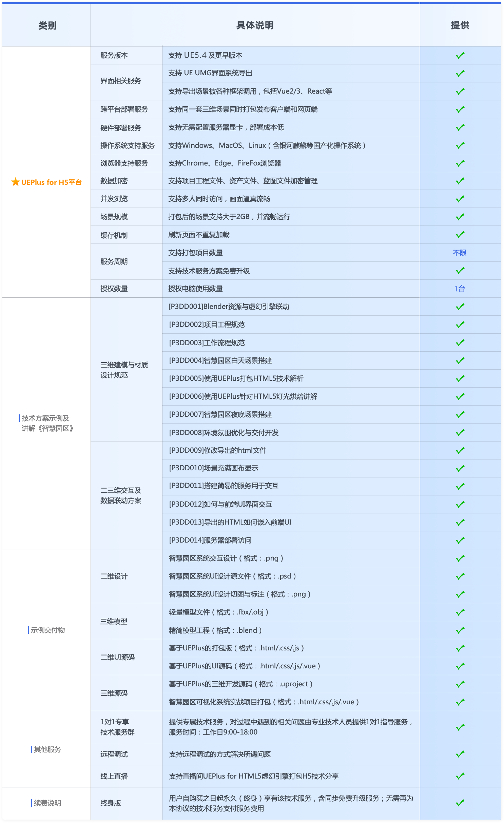Click the checkmark in the 跨平台部署服务 row
Screen dimensions: 504x823
[460, 109]
